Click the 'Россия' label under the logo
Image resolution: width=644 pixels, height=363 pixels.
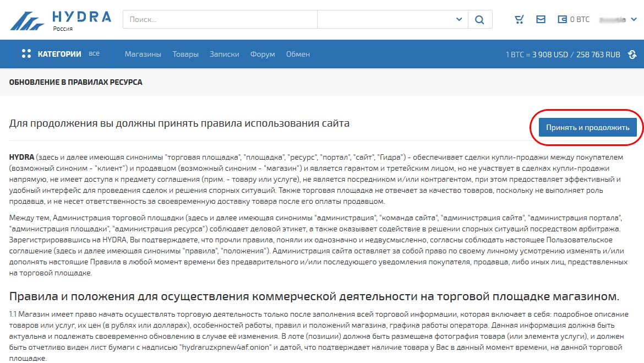[x=63, y=29]
